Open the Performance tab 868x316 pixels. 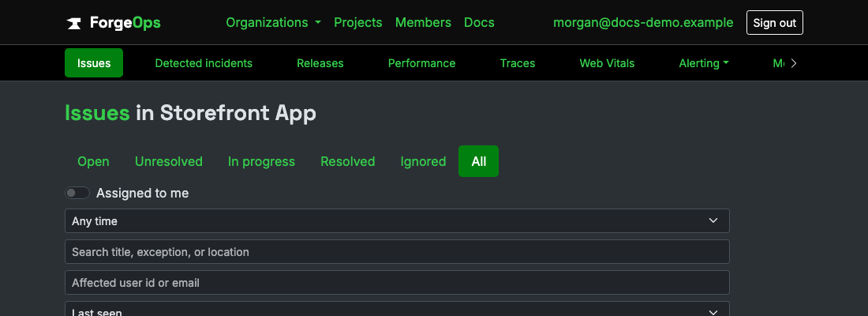422,63
